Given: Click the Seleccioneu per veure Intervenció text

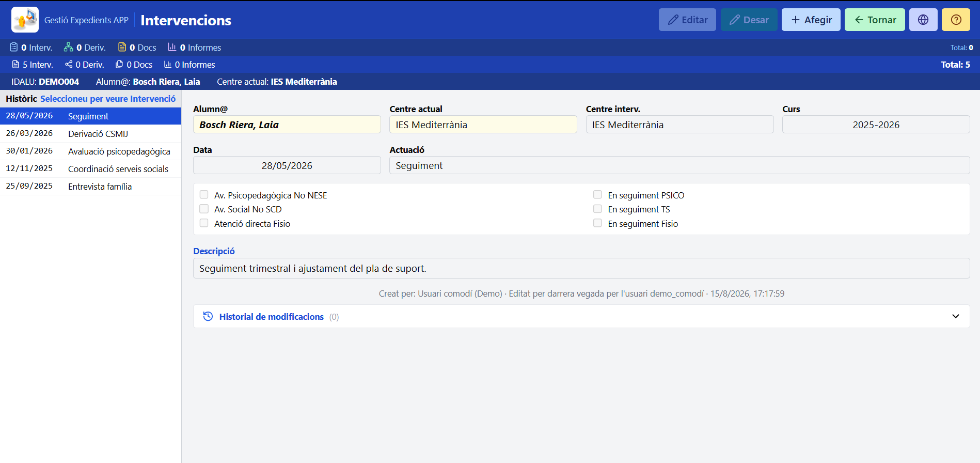Looking at the screenshot, I should tap(108, 99).
